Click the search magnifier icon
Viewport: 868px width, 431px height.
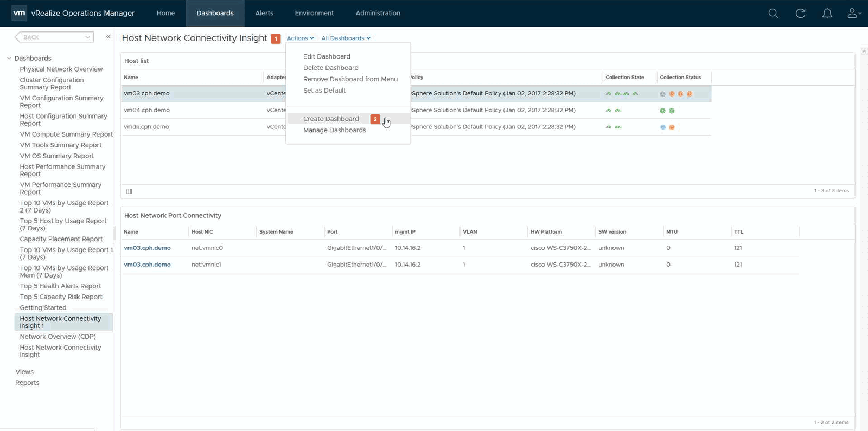click(773, 14)
